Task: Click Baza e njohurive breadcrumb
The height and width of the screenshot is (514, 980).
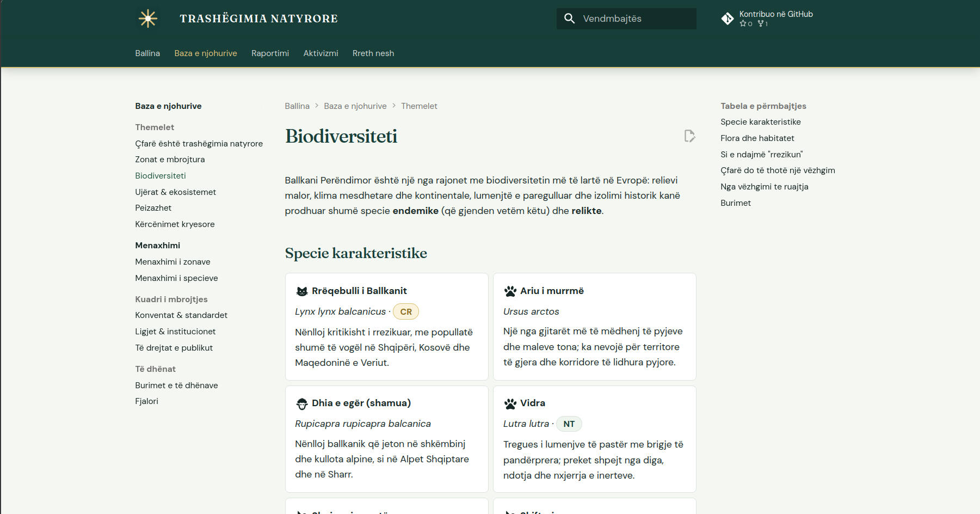Action: 355,106
